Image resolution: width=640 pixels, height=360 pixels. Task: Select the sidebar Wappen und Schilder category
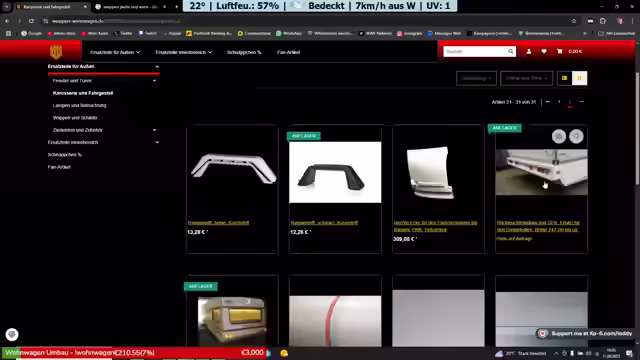pyautogui.click(x=75, y=118)
